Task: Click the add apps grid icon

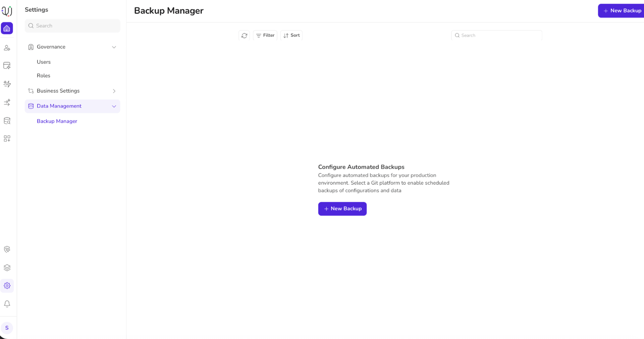Action: 7,138
